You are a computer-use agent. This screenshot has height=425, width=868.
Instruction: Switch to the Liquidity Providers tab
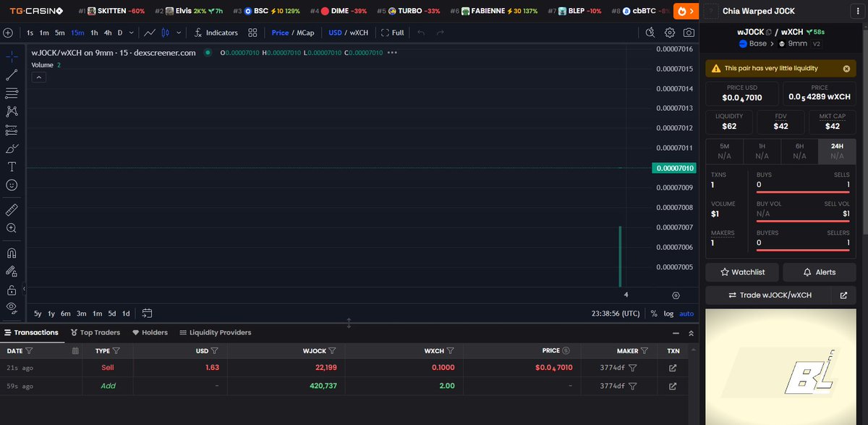tap(216, 332)
